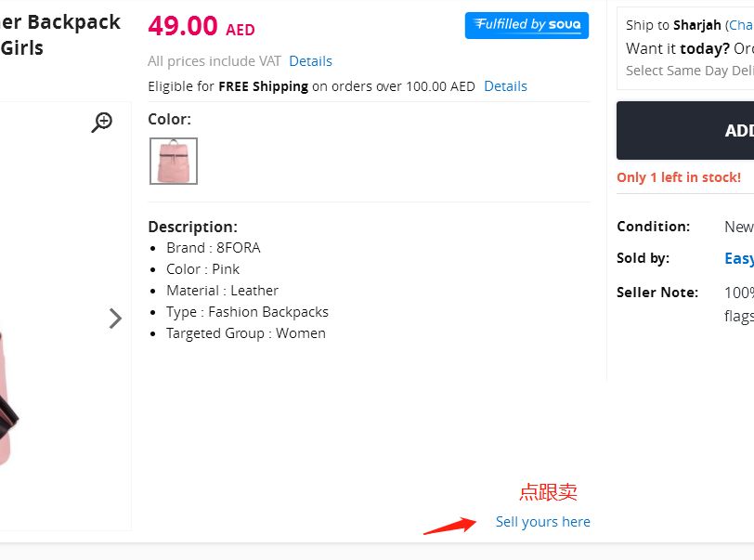Click the Fulfilled by Souq badge
This screenshot has width=754, height=560.
tap(526, 25)
